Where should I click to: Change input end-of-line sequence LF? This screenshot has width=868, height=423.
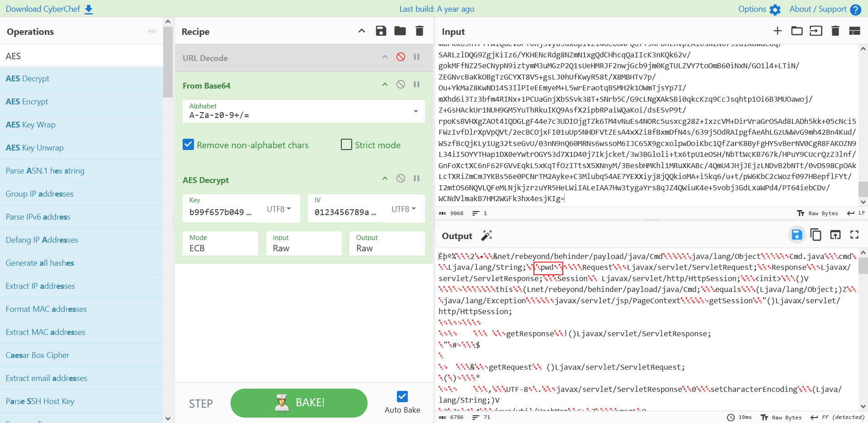pyautogui.click(x=856, y=213)
